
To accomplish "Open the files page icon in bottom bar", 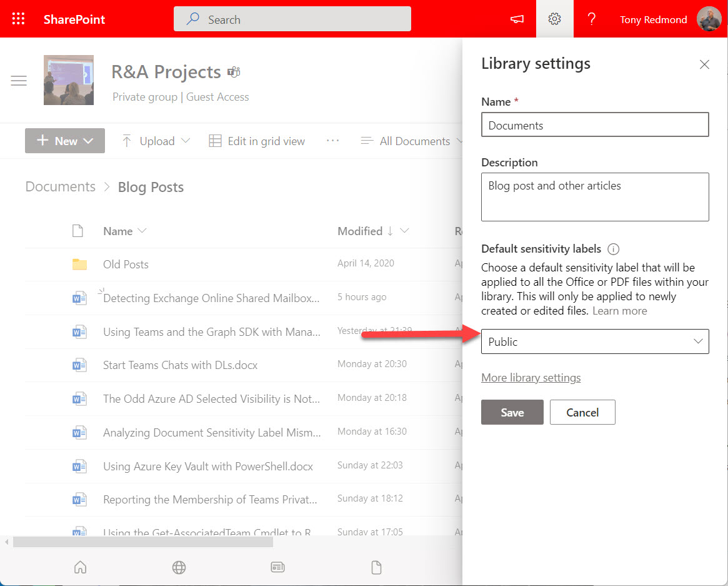I will [377, 567].
